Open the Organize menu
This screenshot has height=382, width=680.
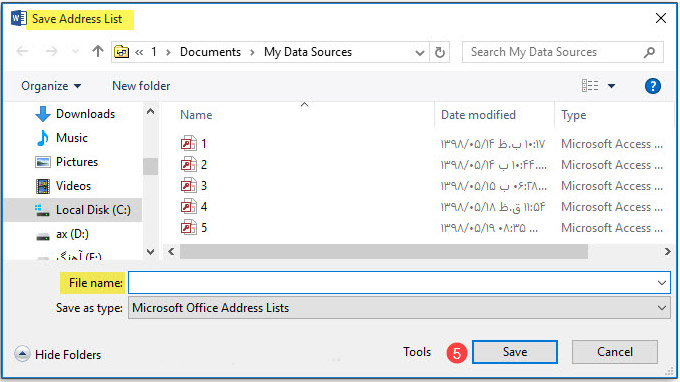point(51,86)
